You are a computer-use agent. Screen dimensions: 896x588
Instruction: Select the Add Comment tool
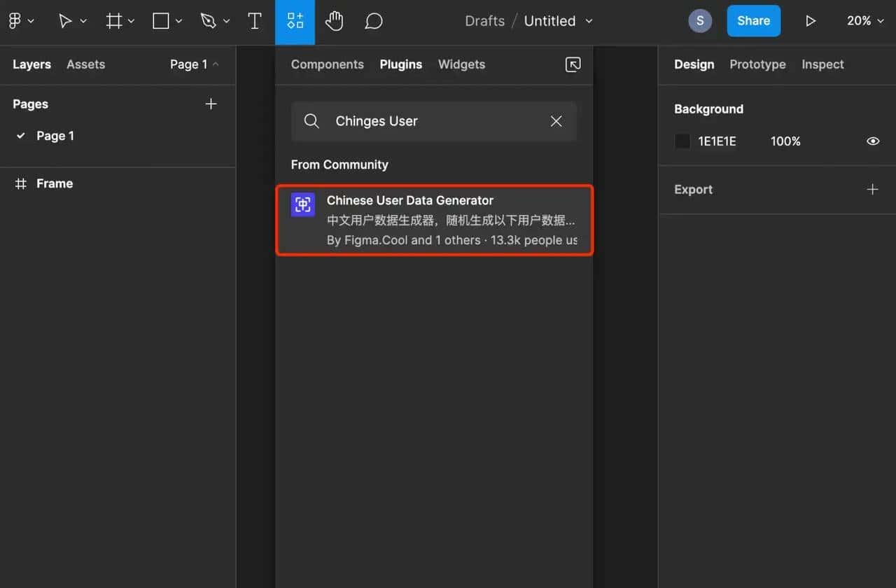click(x=374, y=21)
